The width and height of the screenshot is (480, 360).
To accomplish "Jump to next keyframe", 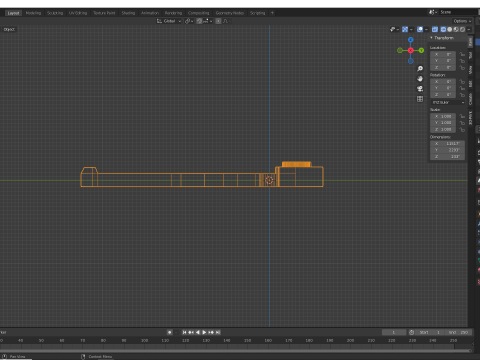I will tap(211, 332).
